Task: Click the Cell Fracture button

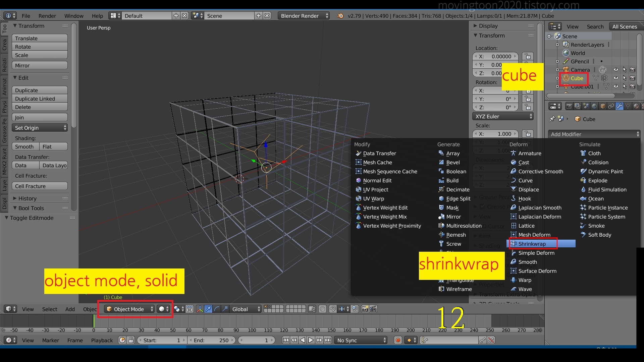Action: tap(40, 186)
